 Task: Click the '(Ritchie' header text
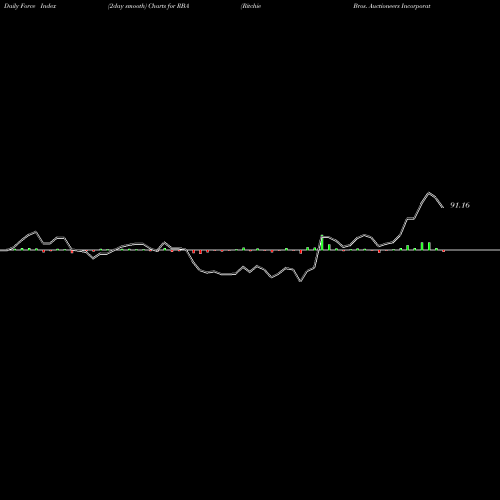(251, 6)
